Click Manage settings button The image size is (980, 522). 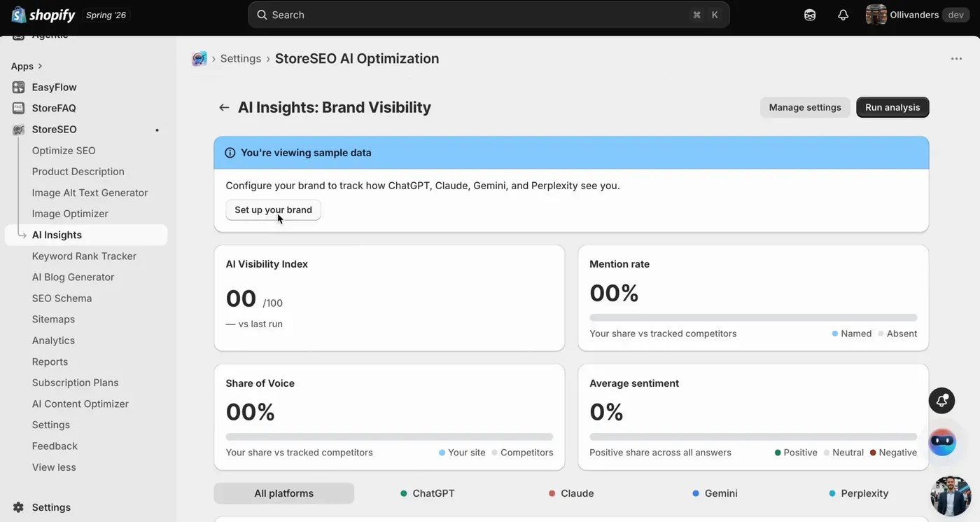pos(805,107)
